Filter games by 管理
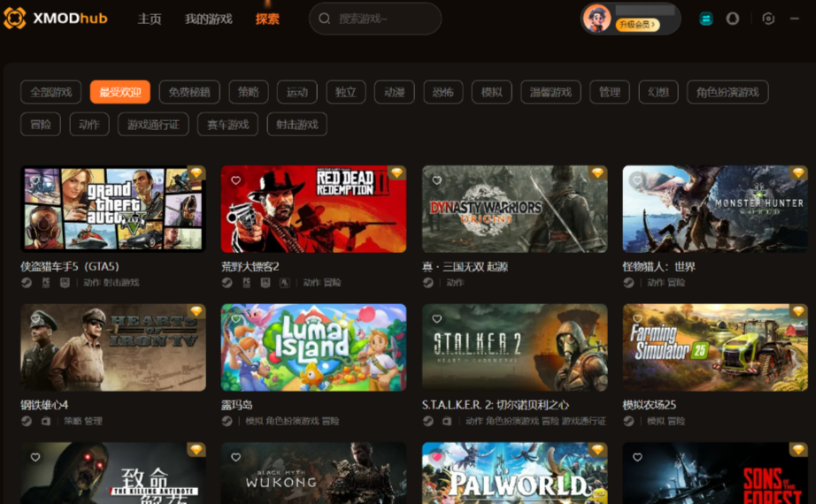816x504 pixels. click(610, 92)
